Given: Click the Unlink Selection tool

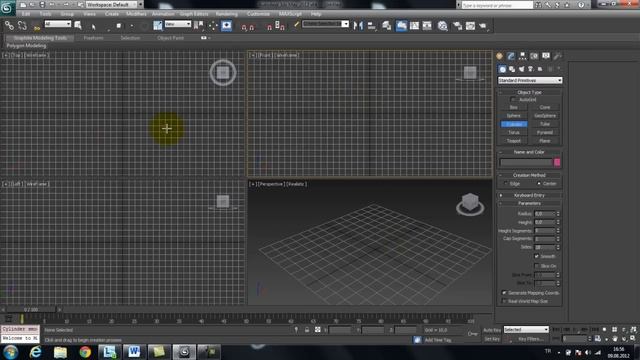Looking at the screenshot, I should tap(22, 26).
